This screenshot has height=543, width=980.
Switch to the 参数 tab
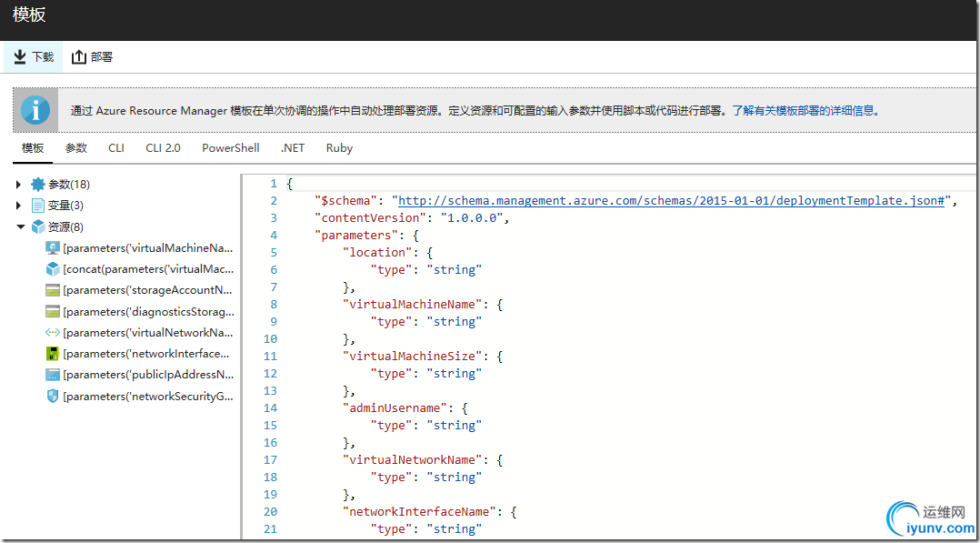(x=76, y=148)
